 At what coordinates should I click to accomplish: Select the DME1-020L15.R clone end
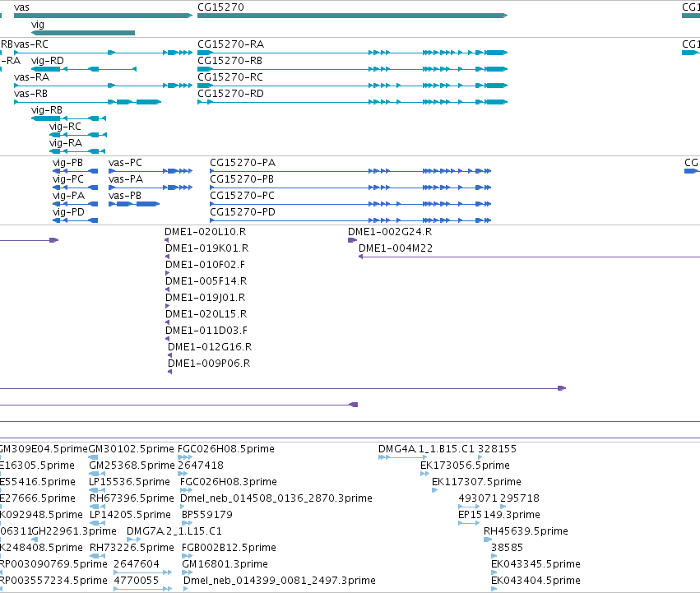[168, 322]
